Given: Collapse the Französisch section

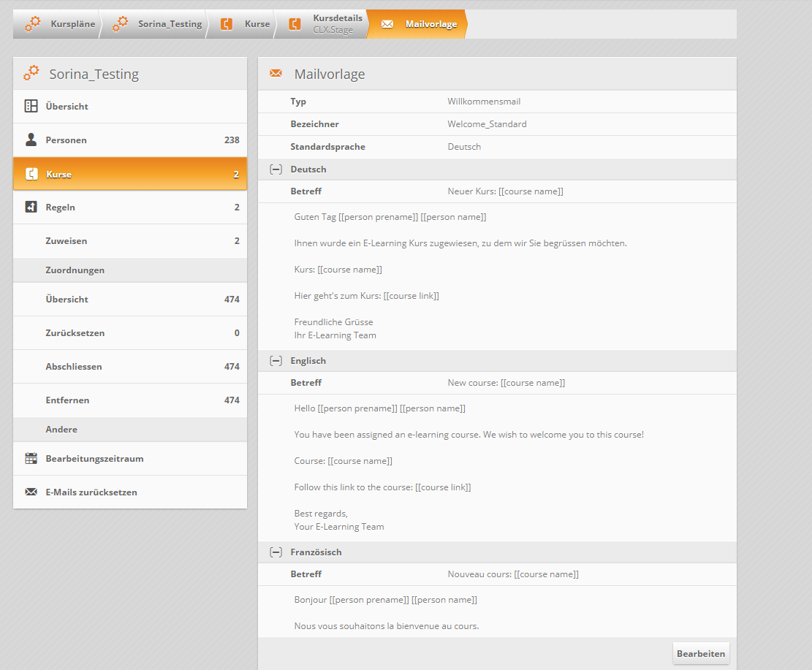Looking at the screenshot, I should point(276,552).
